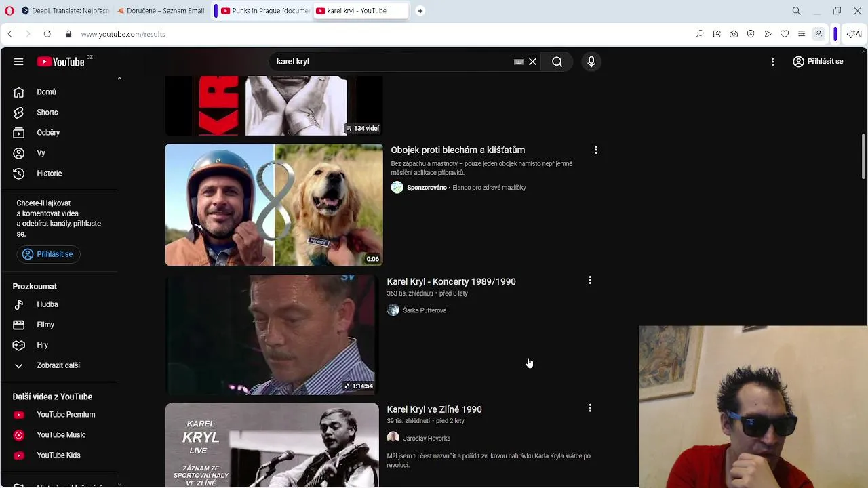Click top-right Přihlásit se button
This screenshot has height=488, width=868.
tap(818, 62)
